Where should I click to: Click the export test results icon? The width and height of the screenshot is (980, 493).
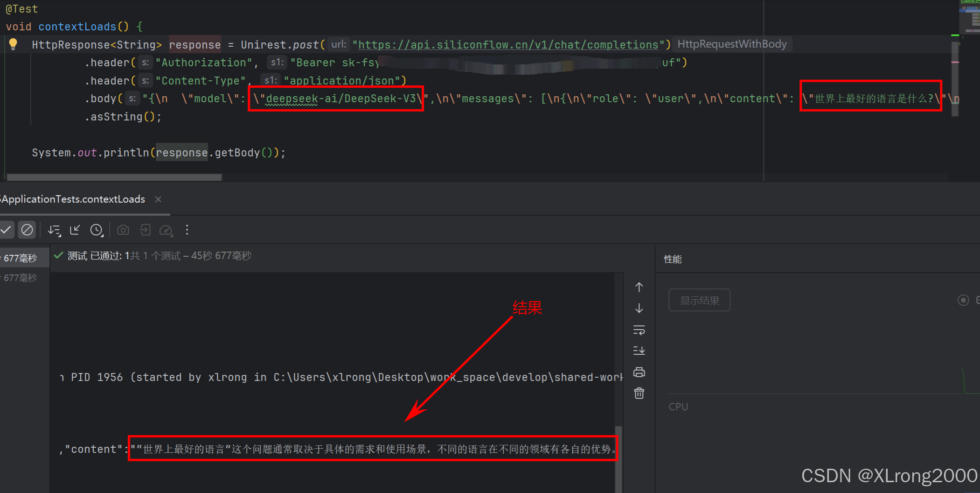(145, 230)
